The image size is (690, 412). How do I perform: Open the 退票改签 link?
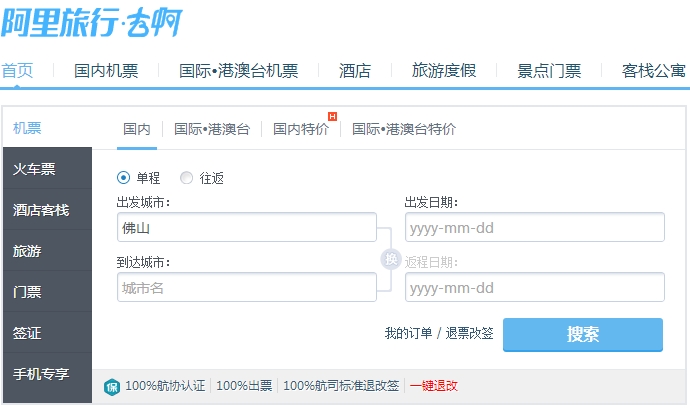tap(469, 333)
